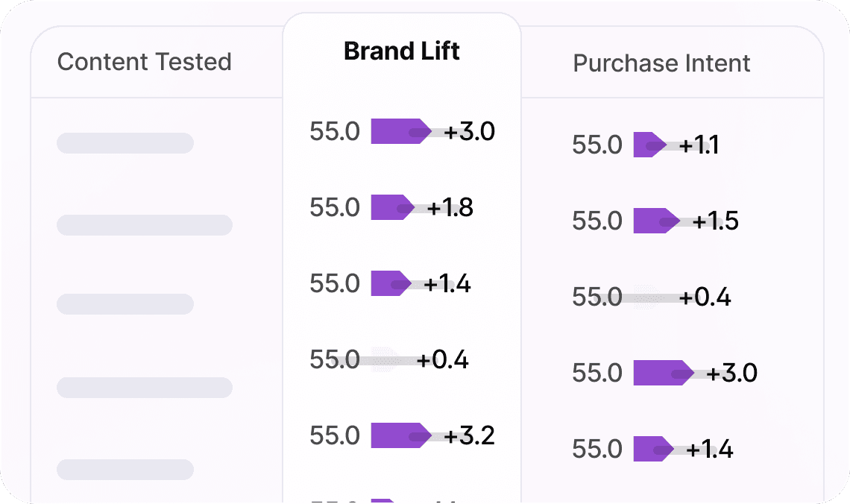This screenshot has width=850, height=504.
Task: Select the second Content Tested placeholder row
Action: tap(145, 225)
